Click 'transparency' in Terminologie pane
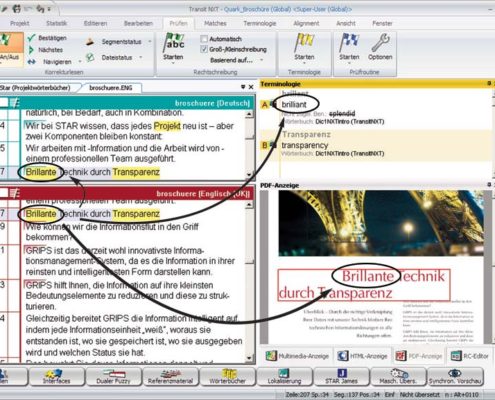The height and width of the screenshot is (400, 495). tap(305, 145)
